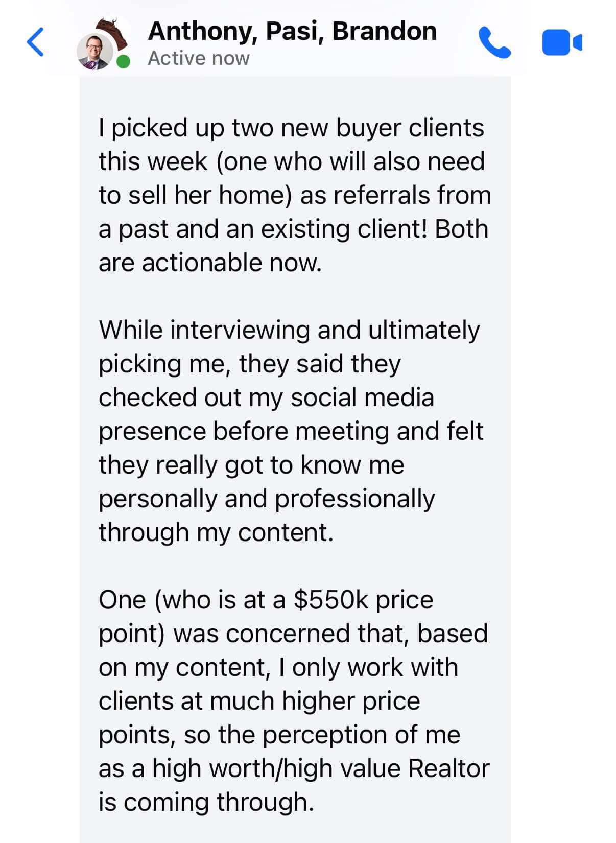Open group info via 'Anthony, Pasi, Brandon' title
The image size is (616, 843).
point(292,31)
